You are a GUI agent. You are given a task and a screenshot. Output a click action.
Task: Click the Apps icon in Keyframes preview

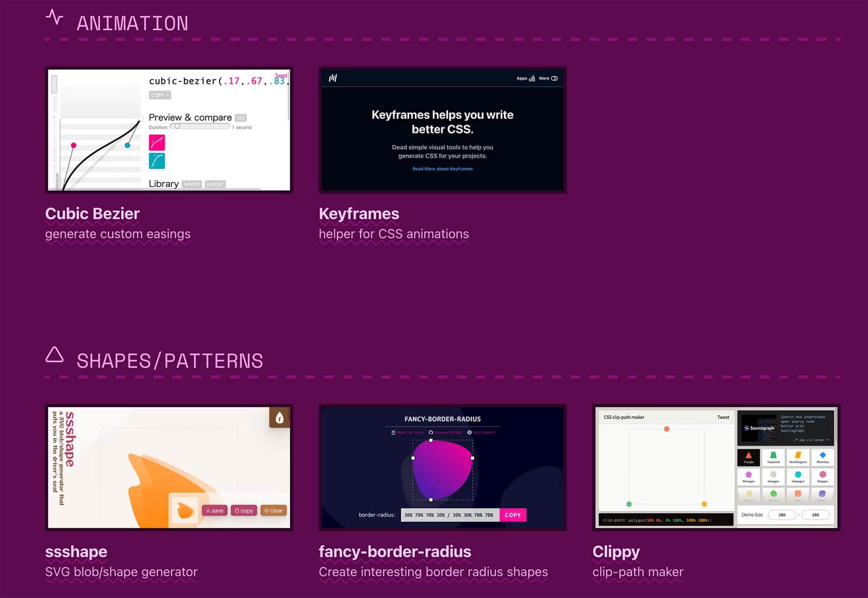(x=532, y=79)
